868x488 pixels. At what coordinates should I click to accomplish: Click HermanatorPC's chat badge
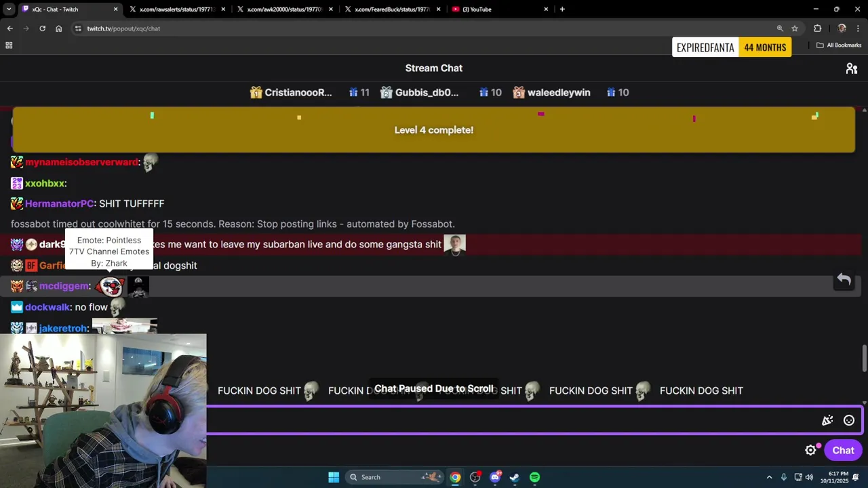click(17, 204)
